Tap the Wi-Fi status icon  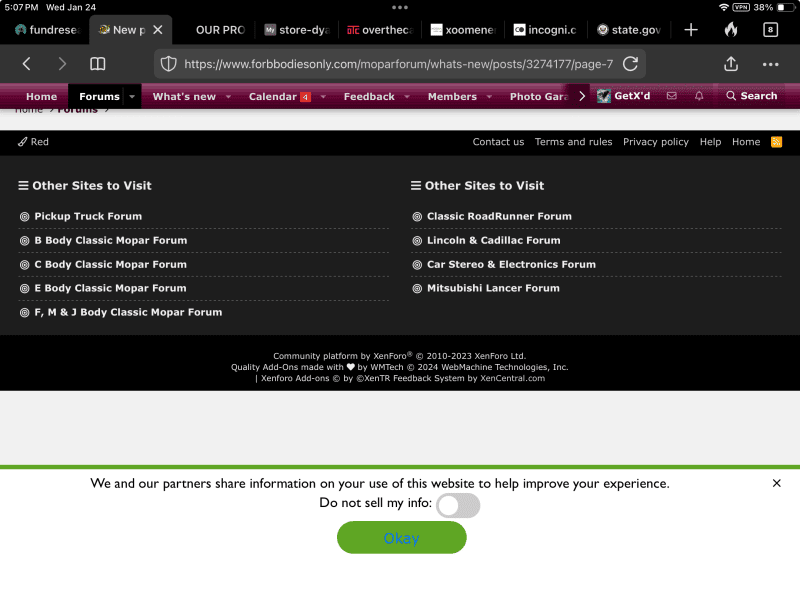tap(723, 7)
